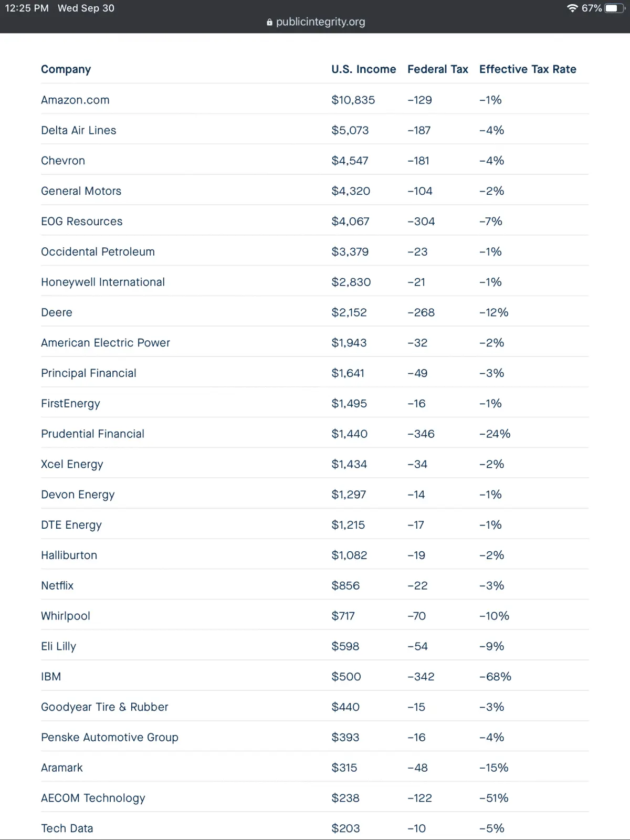Click the Effective Tax Rate header
This screenshot has width=630, height=840.
pos(528,69)
